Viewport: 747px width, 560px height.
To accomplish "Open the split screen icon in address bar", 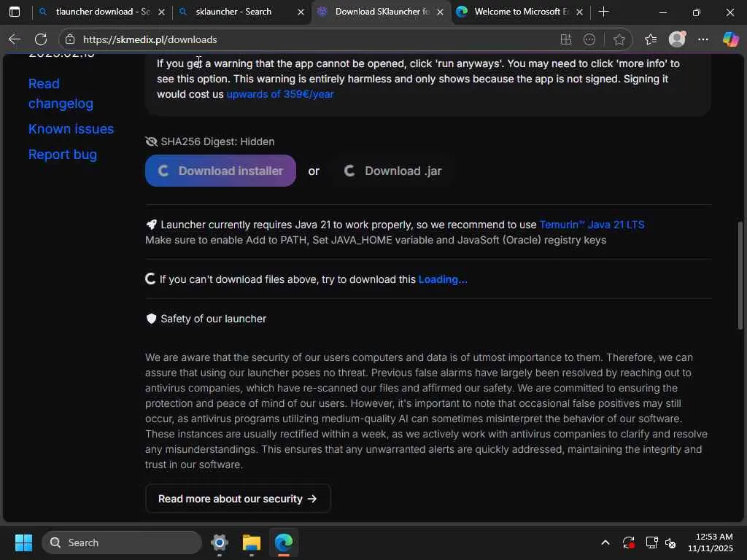I will point(566,39).
